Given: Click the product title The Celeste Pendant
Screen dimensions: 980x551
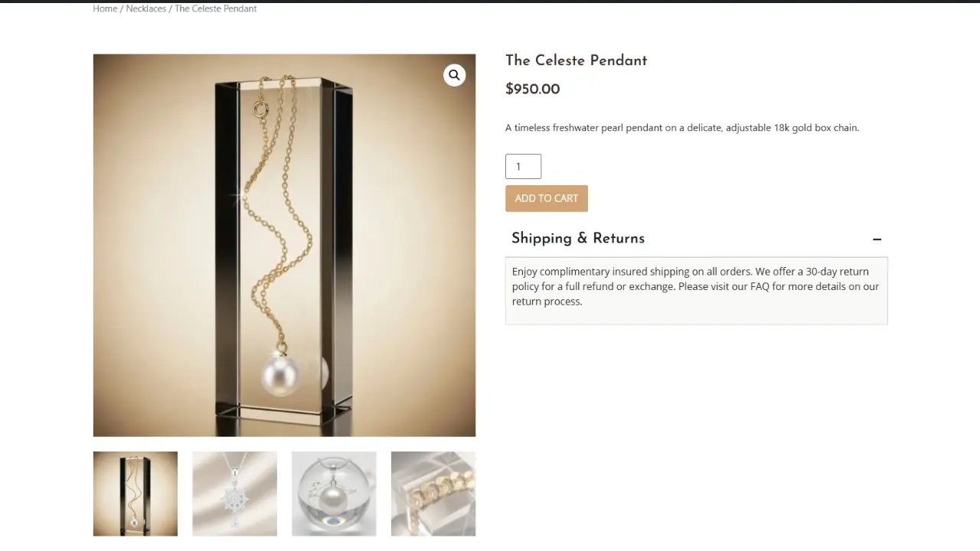Looking at the screenshot, I should coord(576,60).
